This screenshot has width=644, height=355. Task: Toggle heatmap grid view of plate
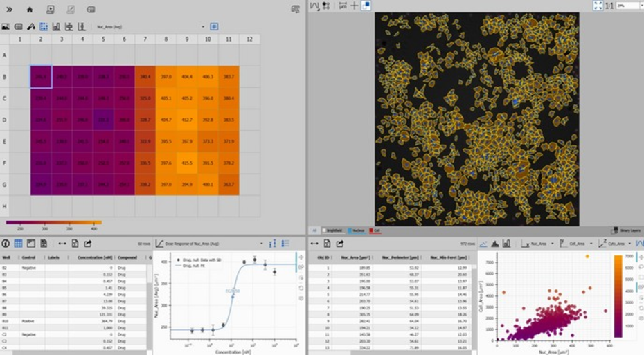(x=44, y=27)
